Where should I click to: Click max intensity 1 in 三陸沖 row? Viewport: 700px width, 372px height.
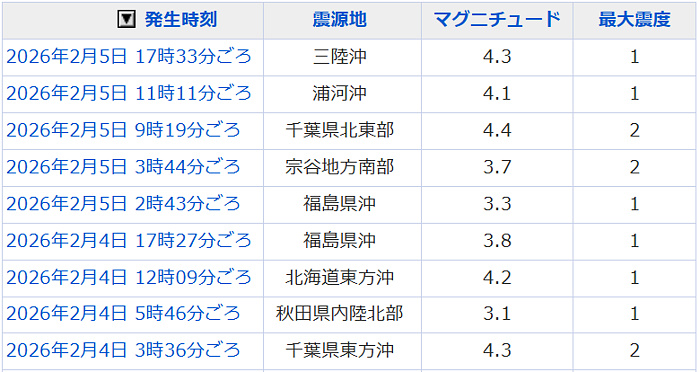(634, 57)
